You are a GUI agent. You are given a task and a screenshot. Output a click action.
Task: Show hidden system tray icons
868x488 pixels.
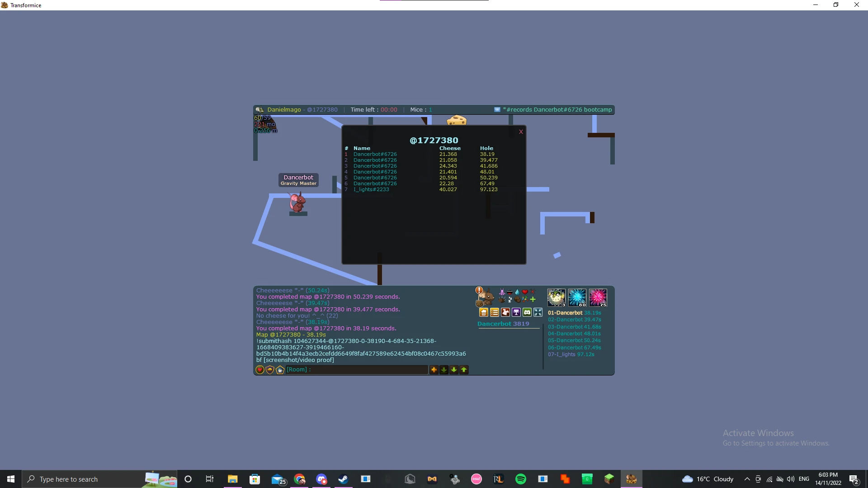tap(747, 479)
